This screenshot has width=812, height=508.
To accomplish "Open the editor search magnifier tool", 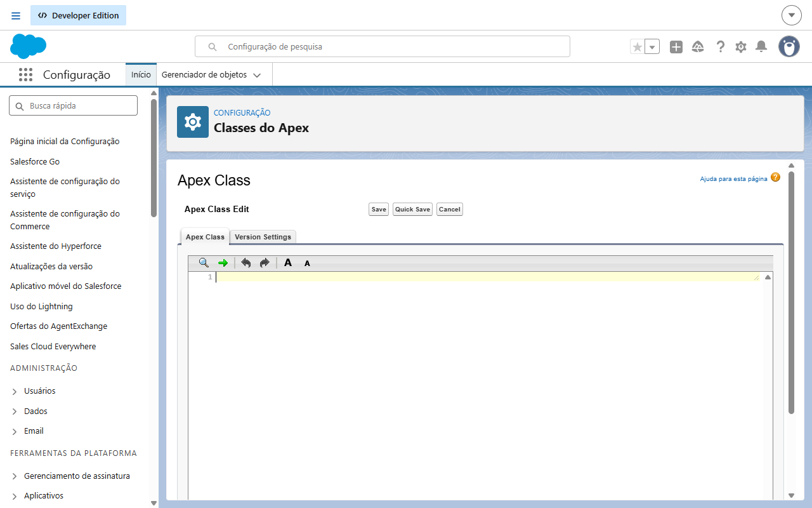I will (204, 263).
